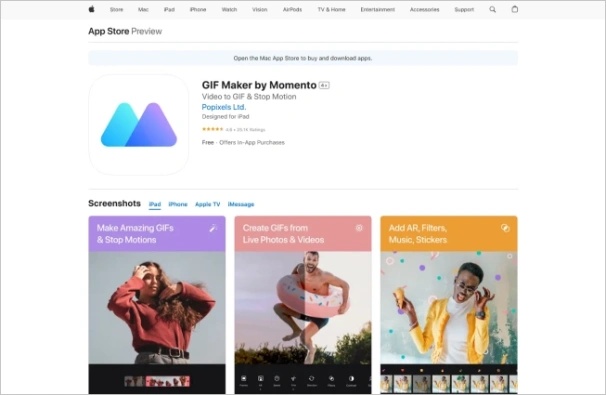The width and height of the screenshot is (606, 395).
Task: Open the Popixels Ltd. developer link
Action: coord(224,107)
